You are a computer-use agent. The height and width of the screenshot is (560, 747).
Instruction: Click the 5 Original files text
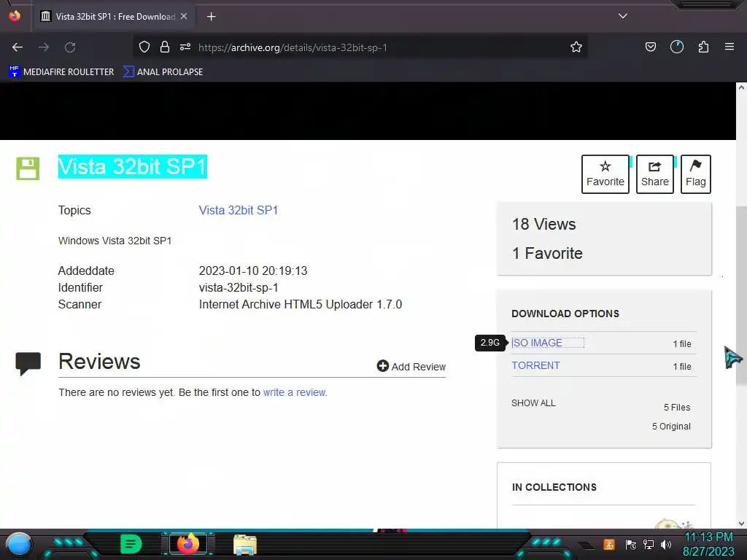[x=671, y=426]
